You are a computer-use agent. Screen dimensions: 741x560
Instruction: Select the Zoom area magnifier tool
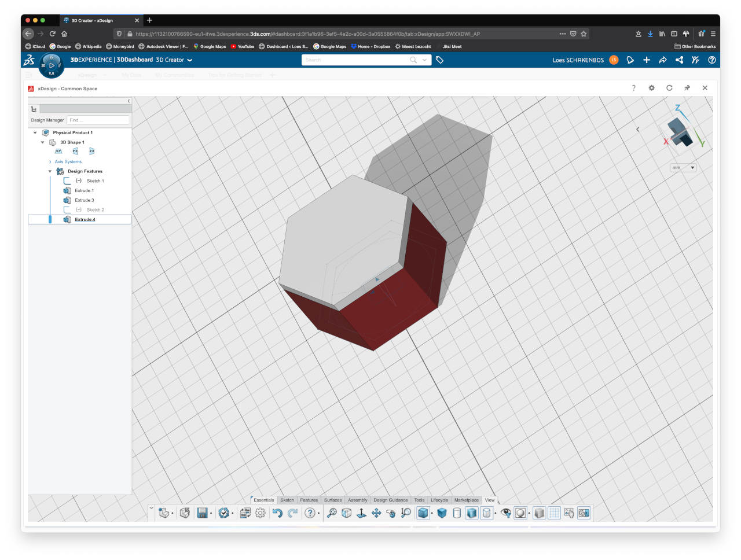[406, 513]
